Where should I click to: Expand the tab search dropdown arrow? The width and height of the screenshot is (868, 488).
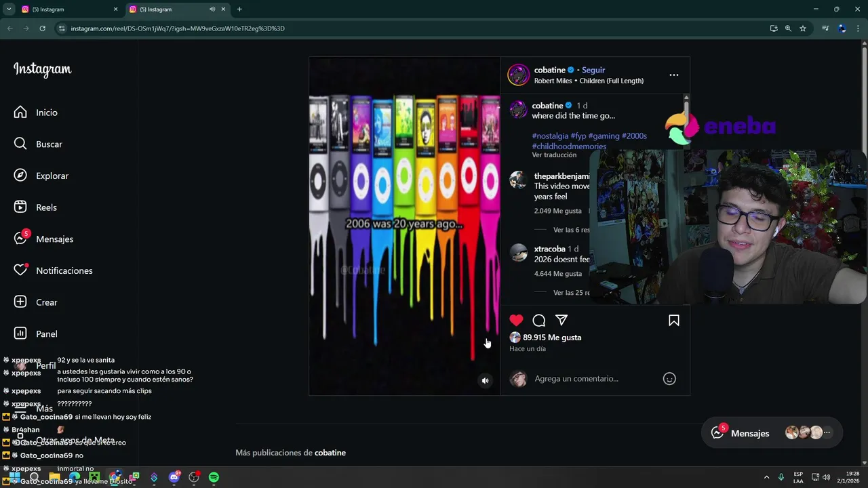tap(8, 9)
